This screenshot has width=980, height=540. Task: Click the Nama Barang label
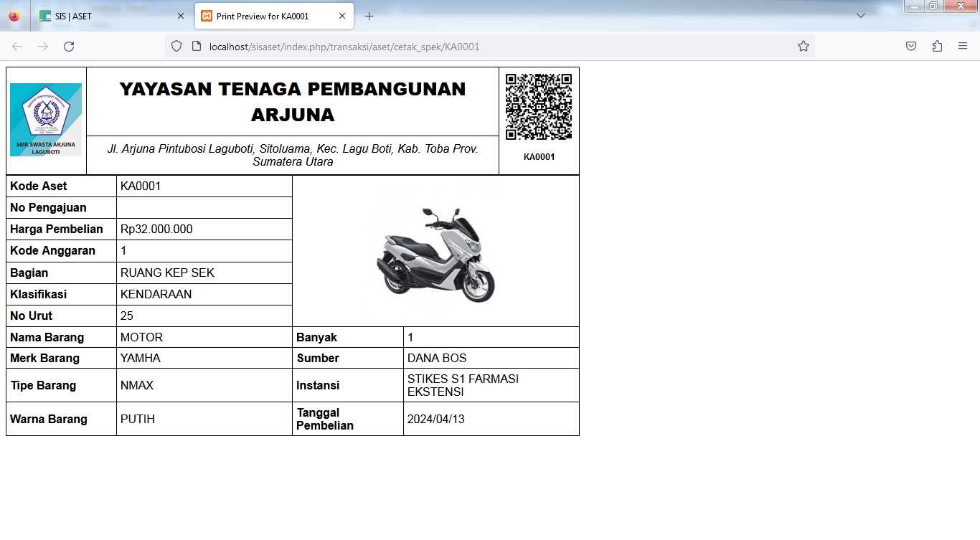pyautogui.click(x=47, y=338)
